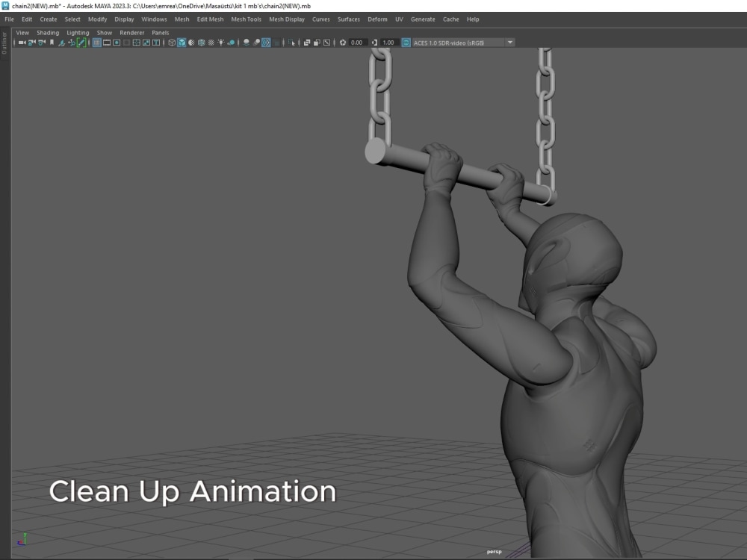Viewport: 747px width, 560px height.
Task: Open the Help menu
Action: coord(473,19)
